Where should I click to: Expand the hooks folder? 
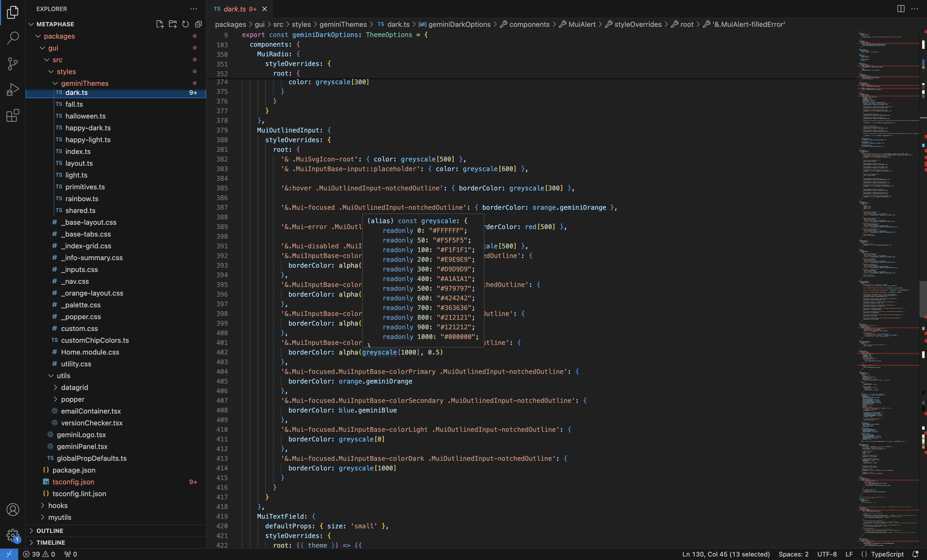pyautogui.click(x=58, y=505)
